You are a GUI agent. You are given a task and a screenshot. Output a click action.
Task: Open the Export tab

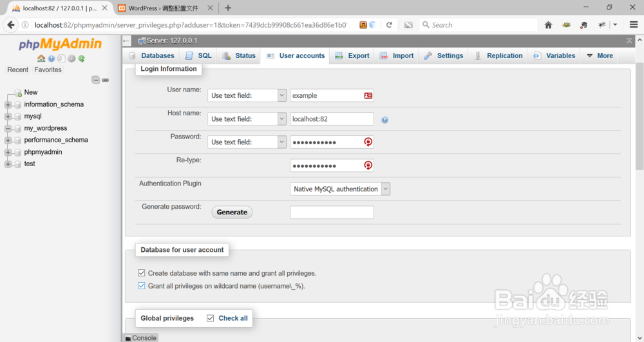coord(352,56)
